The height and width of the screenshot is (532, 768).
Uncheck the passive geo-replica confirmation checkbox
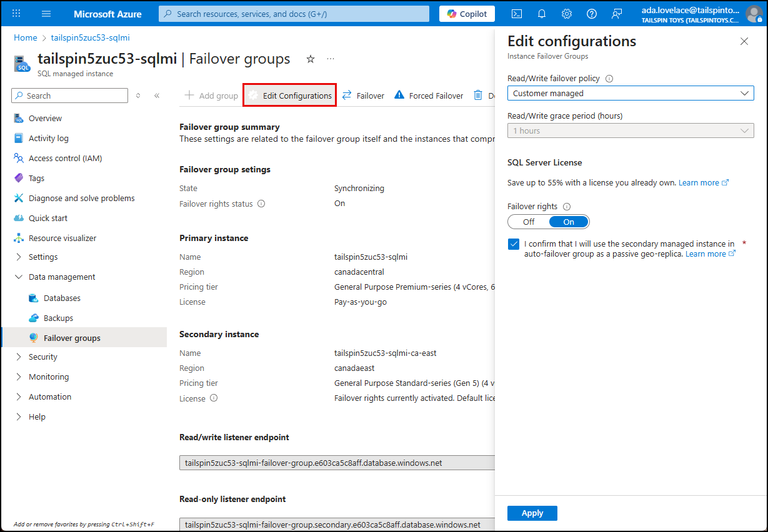click(x=514, y=244)
